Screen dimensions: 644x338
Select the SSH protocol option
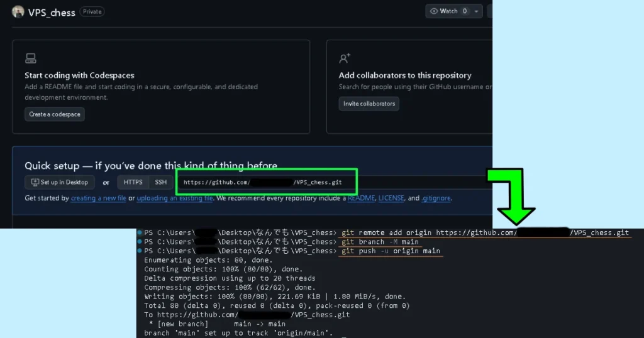coord(160,182)
